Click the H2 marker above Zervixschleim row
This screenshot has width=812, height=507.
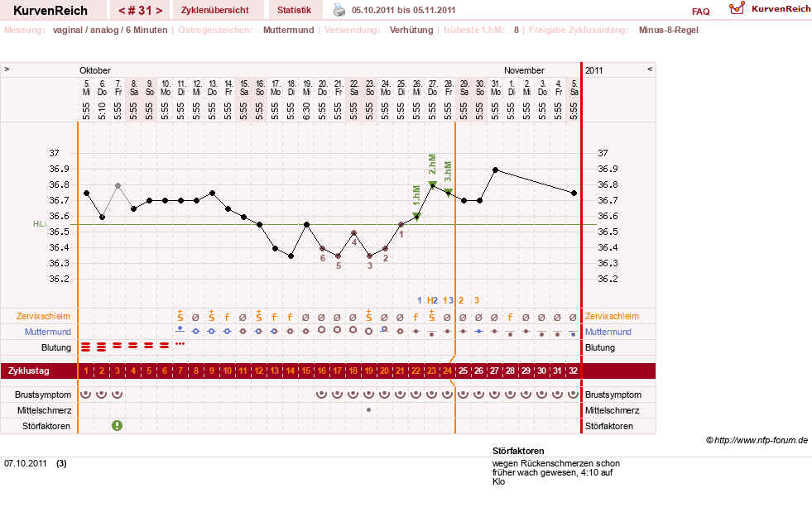432,300
